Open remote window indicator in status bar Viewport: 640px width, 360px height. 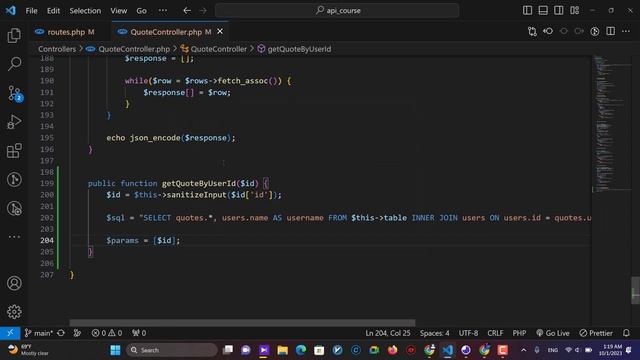coord(10,333)
